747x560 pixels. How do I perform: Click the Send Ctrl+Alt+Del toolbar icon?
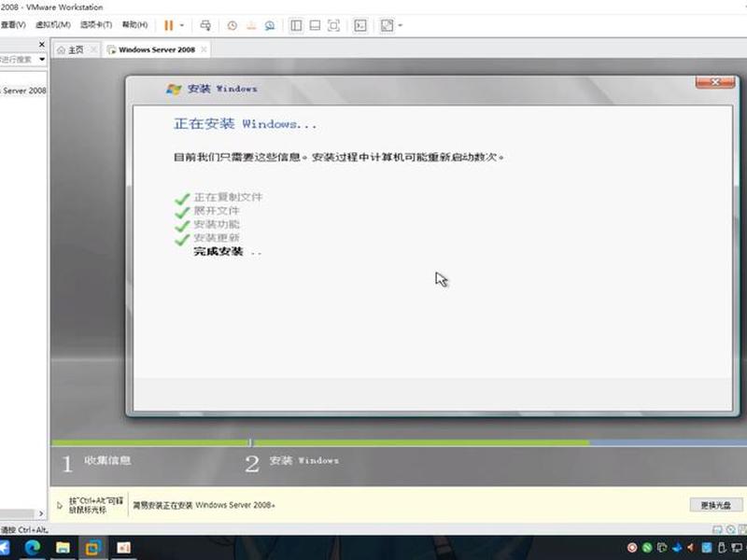click(205, 25)
